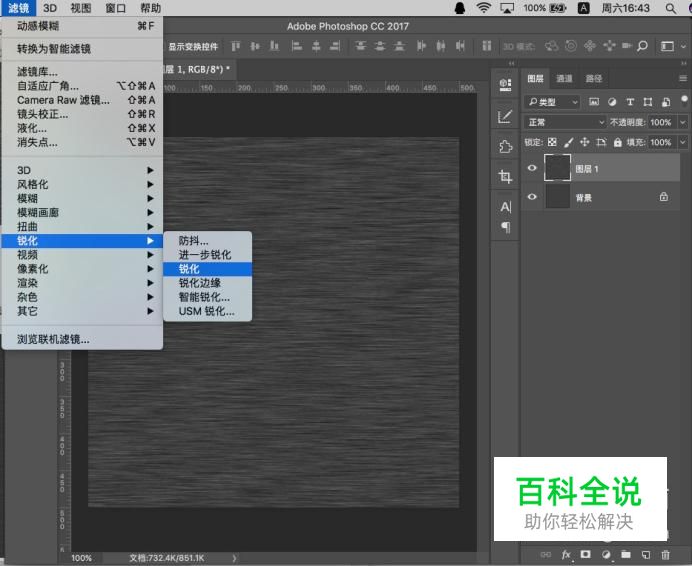Expand the 风格化 submenu
This screenshot has width=692, height=566.
pos(82,184)
